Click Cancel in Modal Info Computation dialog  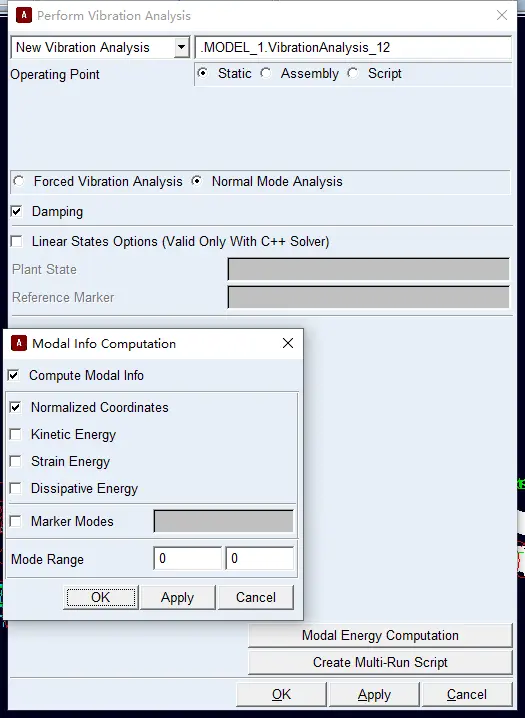pos(256,597)
